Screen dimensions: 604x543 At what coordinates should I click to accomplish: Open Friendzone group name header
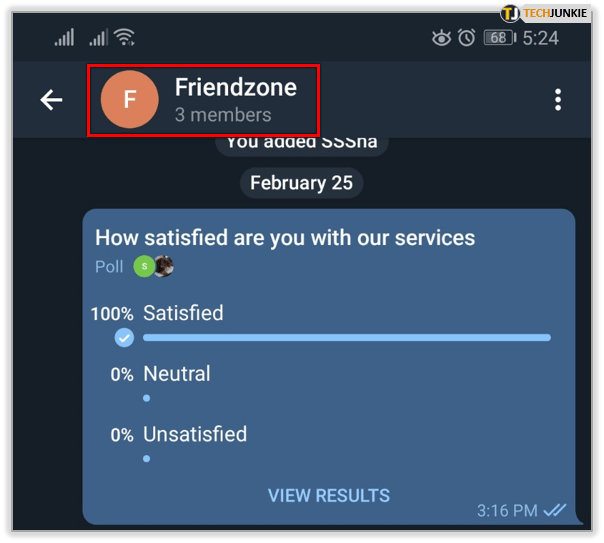[236, 87]
